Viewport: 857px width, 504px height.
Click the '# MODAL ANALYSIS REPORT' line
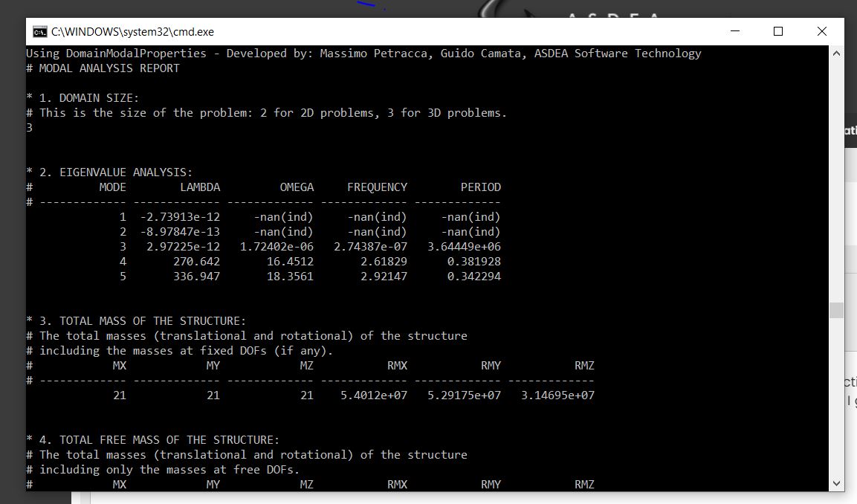coord(103,68)
